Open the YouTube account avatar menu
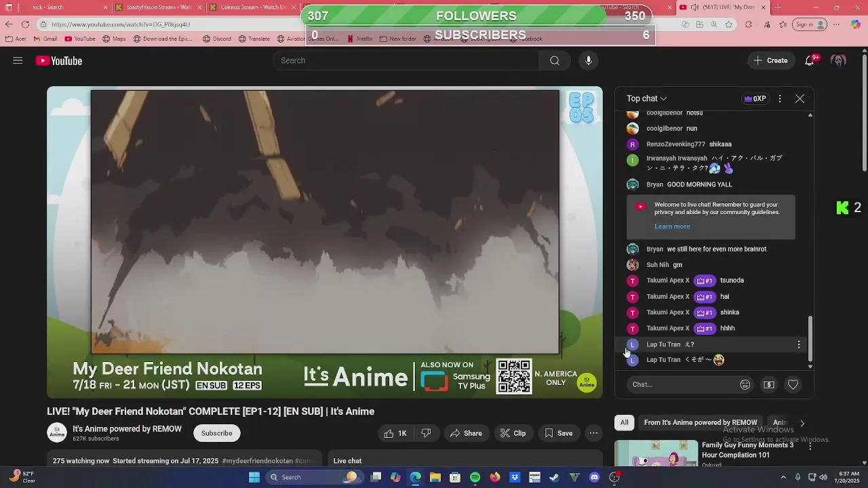The height and width of the screenshot is (488, 868). coord(839,60)
